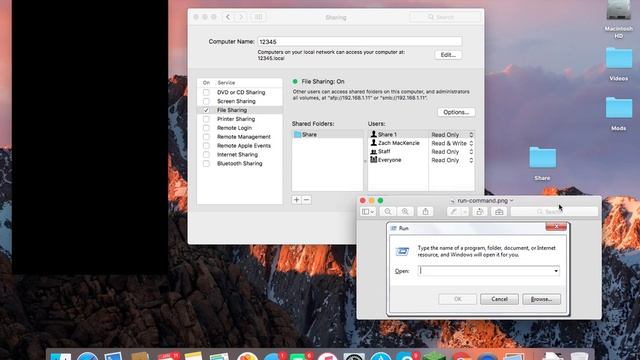640x360 pixels.
Task: Change Everyone permission dropdown
Action: (x=452, y=160)
